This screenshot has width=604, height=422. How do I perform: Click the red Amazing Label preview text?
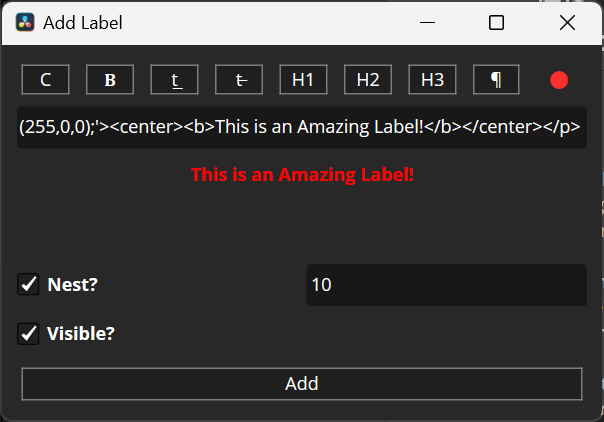(x=302, y=175)
